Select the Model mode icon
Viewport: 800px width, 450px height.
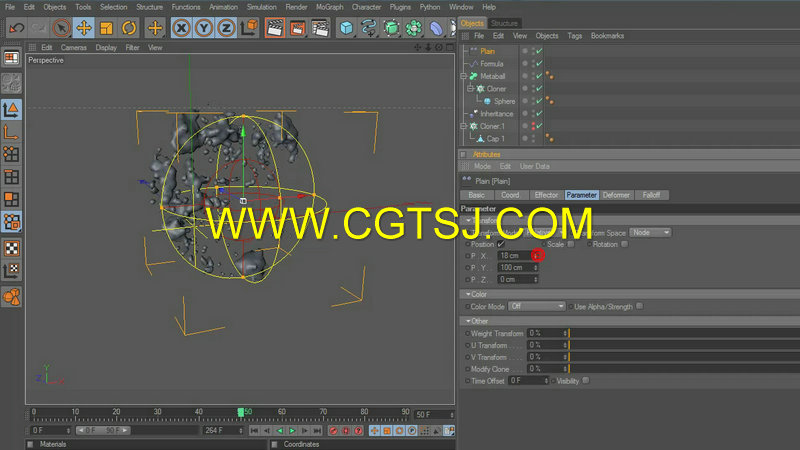(11, 109)
